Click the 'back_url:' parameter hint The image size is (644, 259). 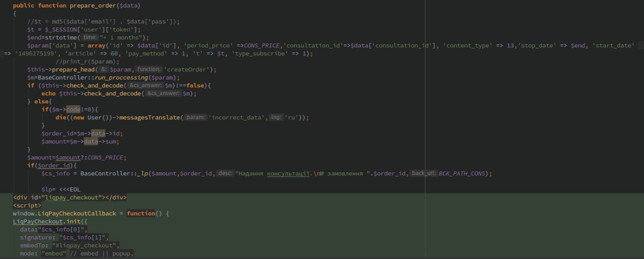424,173
